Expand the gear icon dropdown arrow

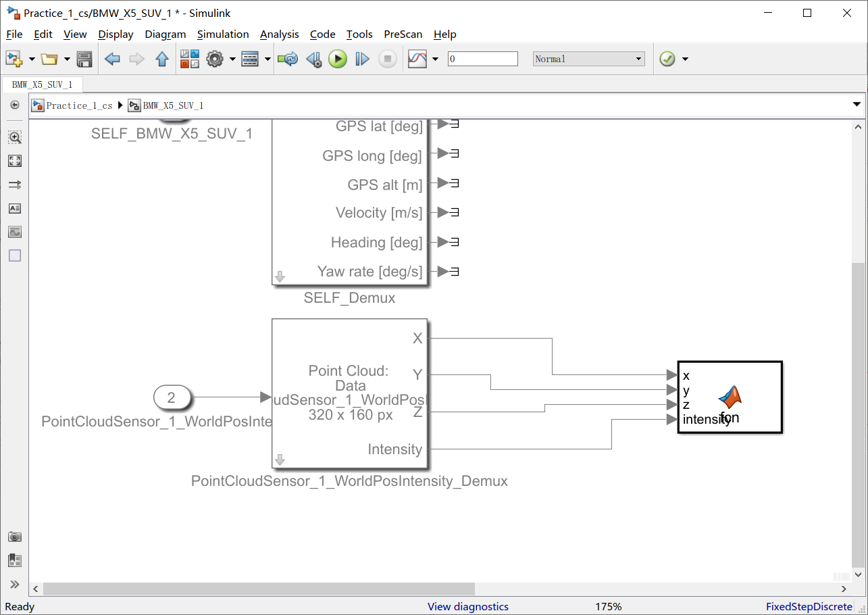pyautogui.click(x=232, y=59)
